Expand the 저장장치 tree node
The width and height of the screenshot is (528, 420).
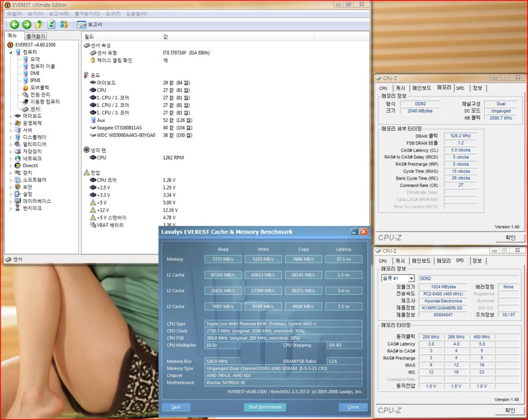11,152
